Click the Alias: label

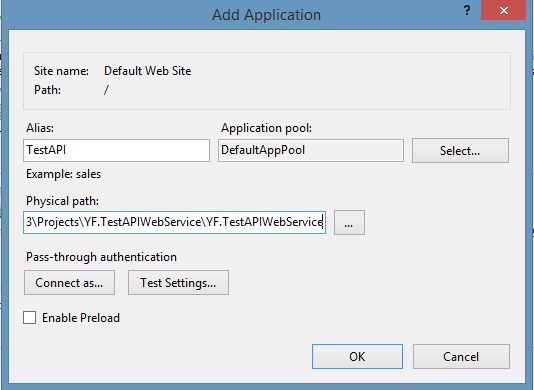click(x=40, y=128)
